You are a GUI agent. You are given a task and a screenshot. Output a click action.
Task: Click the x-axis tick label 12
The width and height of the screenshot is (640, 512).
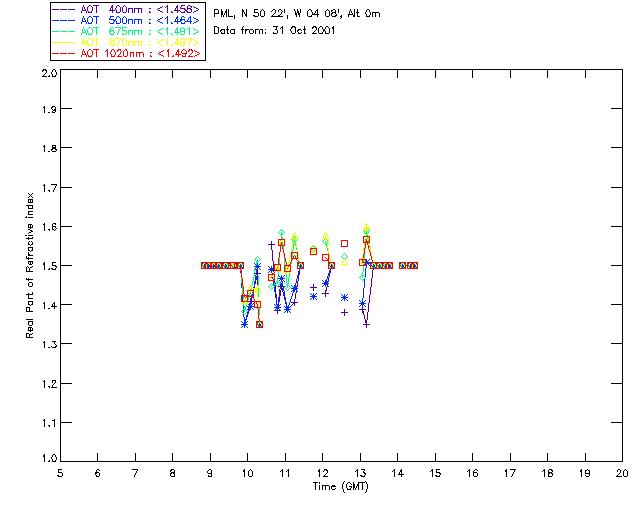tap(322, 473)
